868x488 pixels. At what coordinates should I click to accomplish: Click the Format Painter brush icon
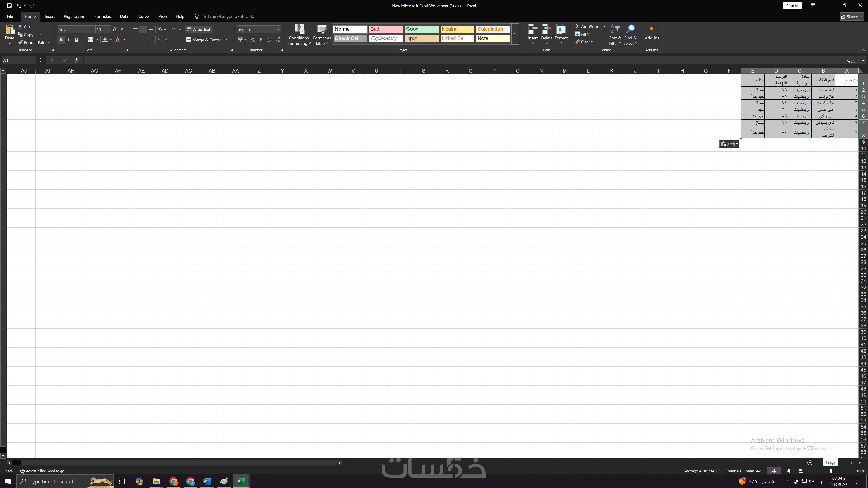click(x=20, y=43)
